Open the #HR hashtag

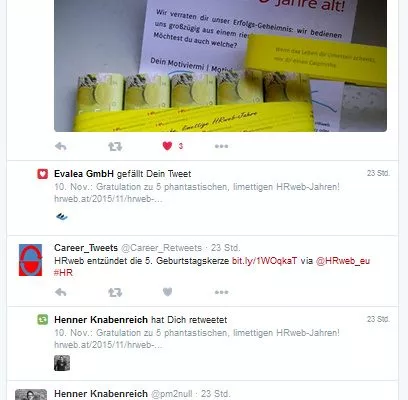[x=63, y=273]
